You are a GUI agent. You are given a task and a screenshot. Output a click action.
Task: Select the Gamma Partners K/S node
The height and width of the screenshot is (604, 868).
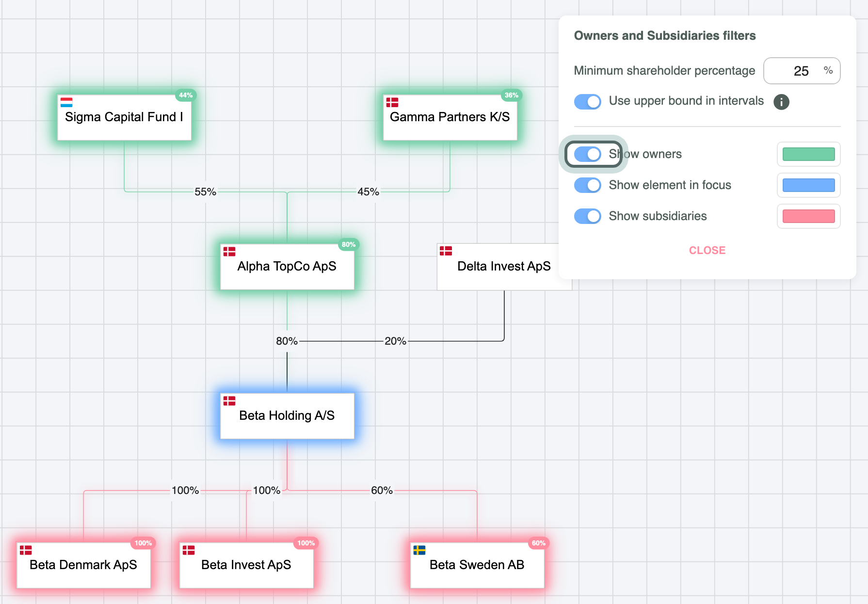point(450,117)
